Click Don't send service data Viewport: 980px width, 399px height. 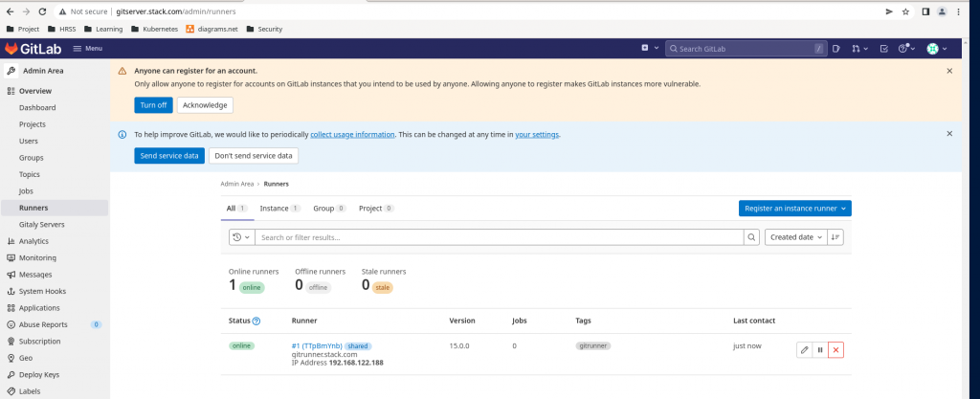point(253,155)
